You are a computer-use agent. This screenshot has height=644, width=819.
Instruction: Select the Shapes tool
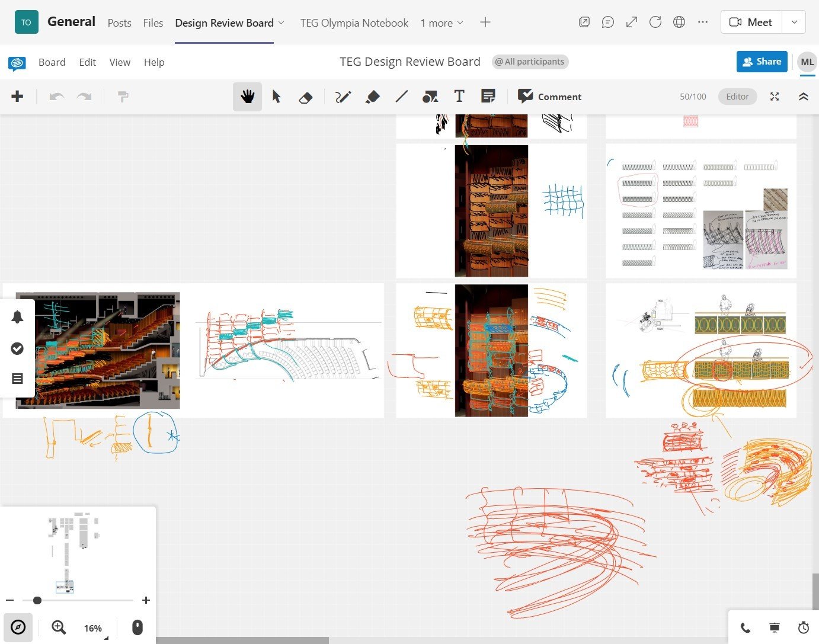click(x=430, y=97)
